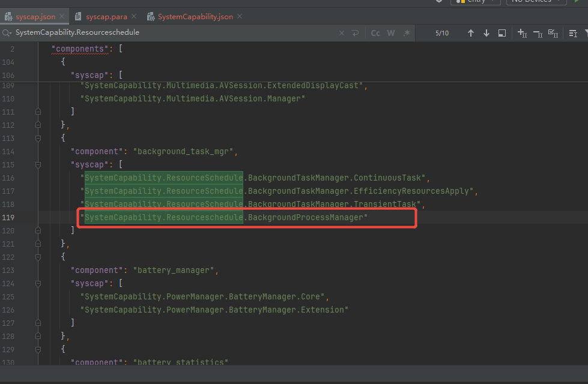Clear the search text
The height and width of the screenshot is (384, 588).
point(342,33)
